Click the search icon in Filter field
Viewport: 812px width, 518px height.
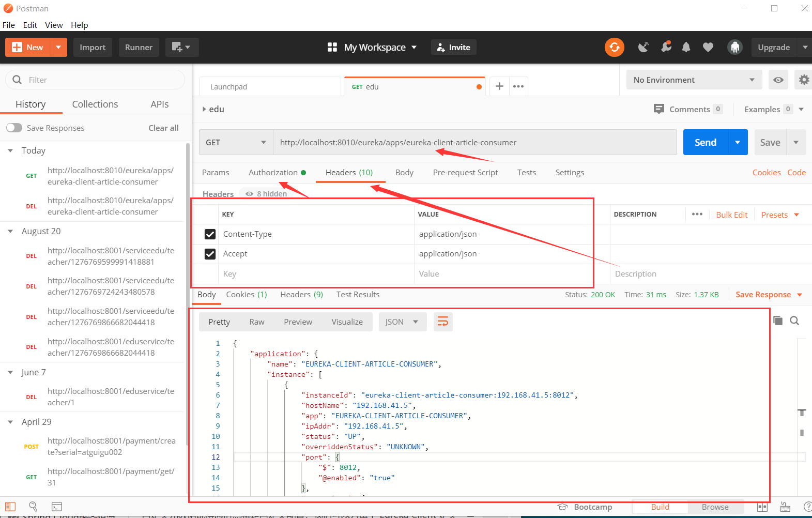coord(17,80)
